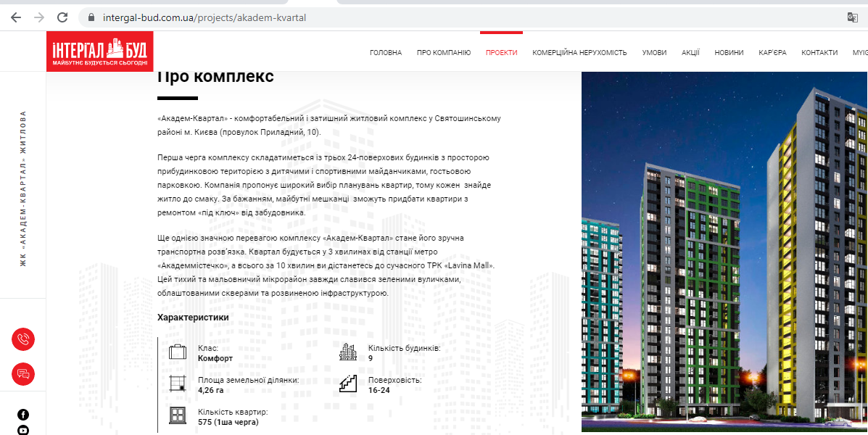The width and height of the screenshot is (868, 435).
Task: Click the Google Translate icon in address bar
Action: 853,17
